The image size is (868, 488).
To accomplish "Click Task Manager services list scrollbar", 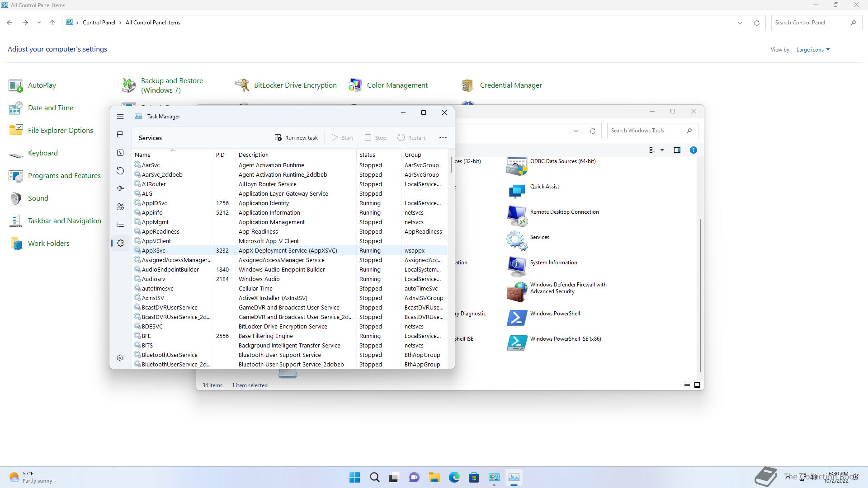I will (451, 164).
